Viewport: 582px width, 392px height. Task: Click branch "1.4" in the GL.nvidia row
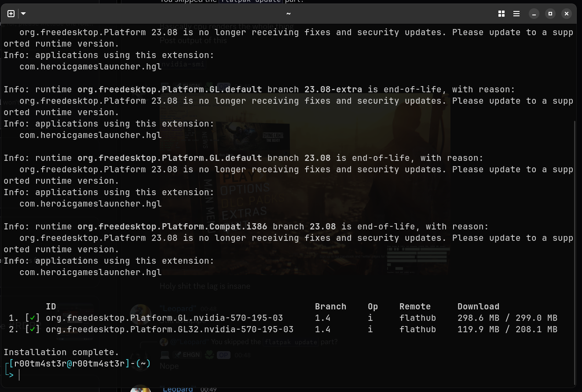pos(323,318)
